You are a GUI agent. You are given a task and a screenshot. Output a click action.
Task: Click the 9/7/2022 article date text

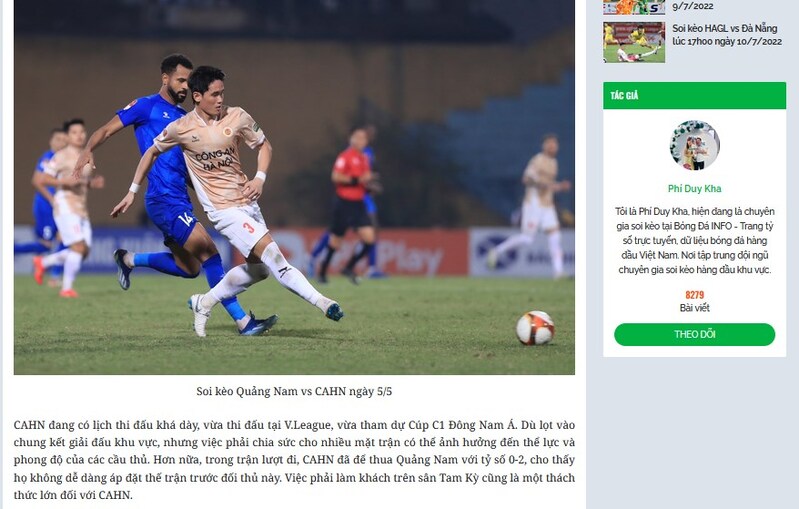point(693,7)
